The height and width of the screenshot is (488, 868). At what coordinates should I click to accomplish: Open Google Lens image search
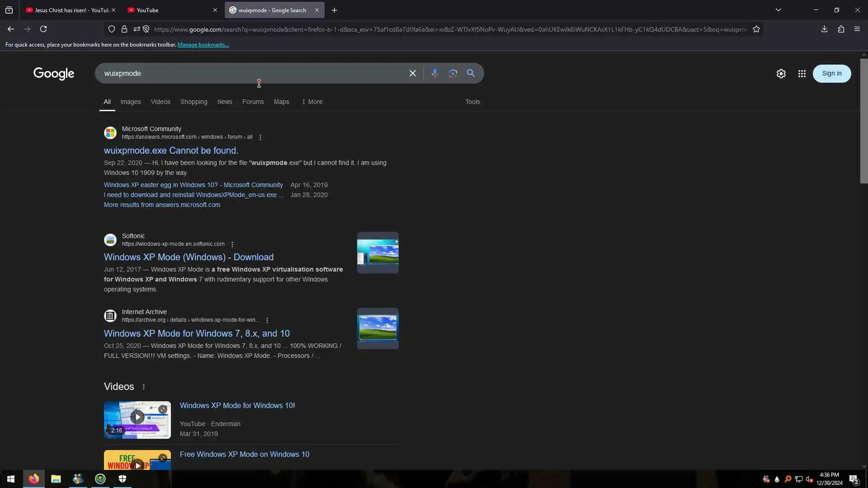click(x=453, y=73)
